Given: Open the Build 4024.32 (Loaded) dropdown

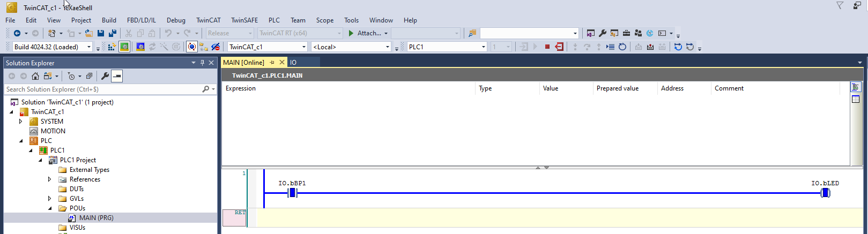Looking at the screenshot, I should (89, 47).
